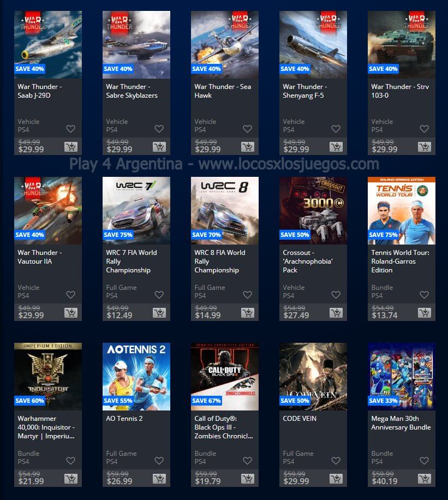
Task: Toggle wishlist heart for WRC 8
Action: (247, 295)
